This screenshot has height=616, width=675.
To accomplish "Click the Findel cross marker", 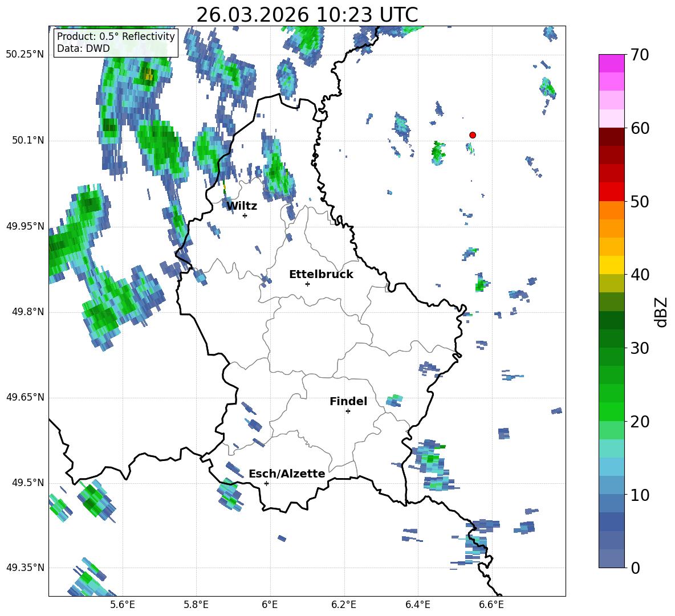I will coord(348,411).
